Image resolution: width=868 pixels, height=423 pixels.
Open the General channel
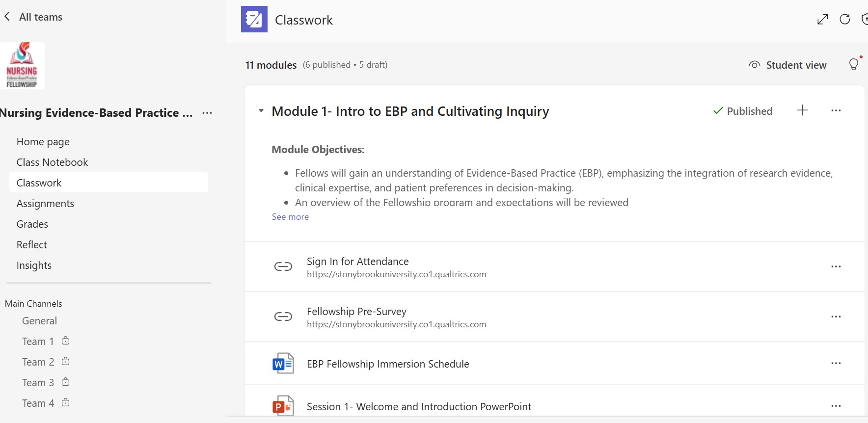(x=39, y=321)
